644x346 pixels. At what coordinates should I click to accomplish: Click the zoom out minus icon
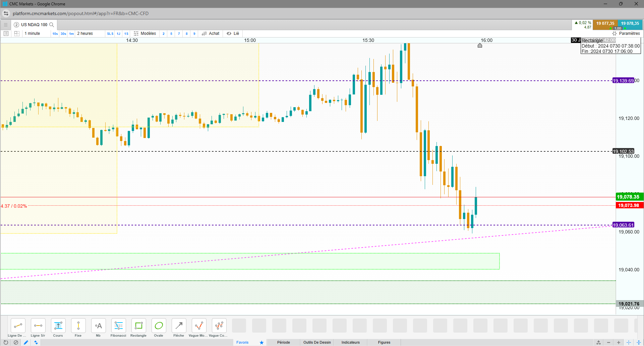click(608, 342)
